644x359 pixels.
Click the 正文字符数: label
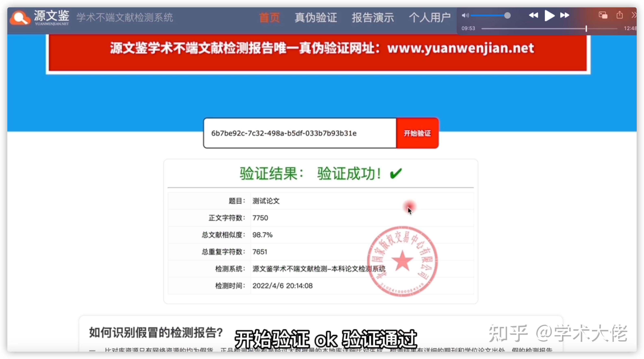tap(227, 218)
